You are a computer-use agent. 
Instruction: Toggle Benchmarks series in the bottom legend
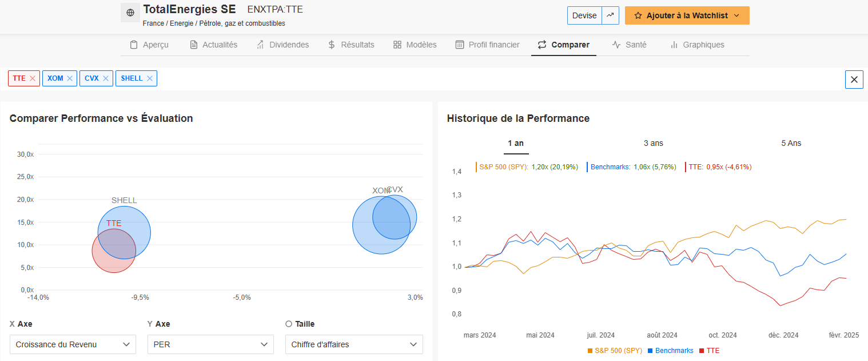tap(670, 350)
